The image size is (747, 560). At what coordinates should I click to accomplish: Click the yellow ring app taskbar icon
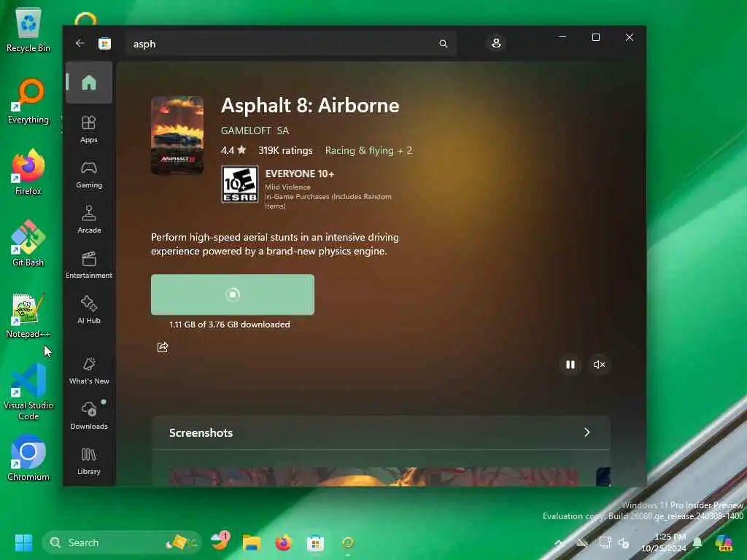[348, 542]
